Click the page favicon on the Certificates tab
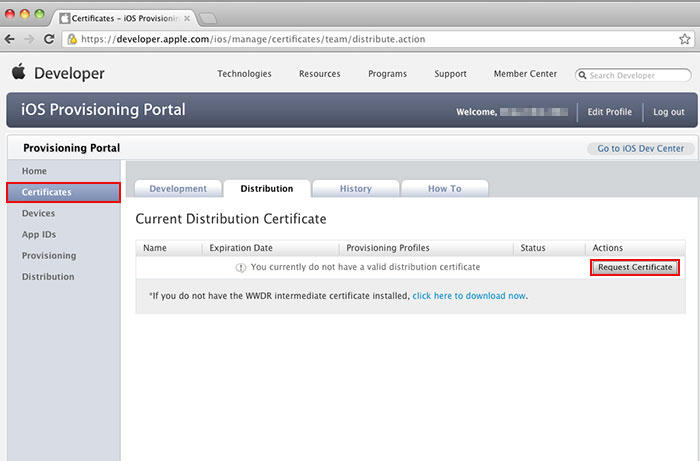 [65, 18]
